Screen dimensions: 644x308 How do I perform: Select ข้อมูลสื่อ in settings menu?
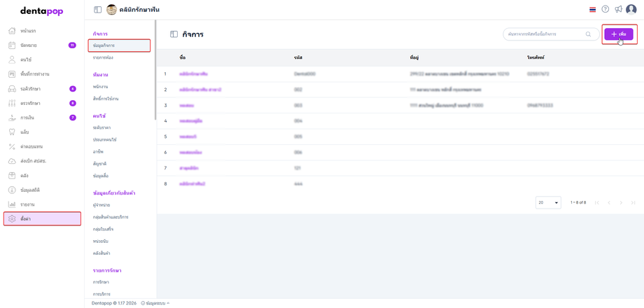(101, 176)
